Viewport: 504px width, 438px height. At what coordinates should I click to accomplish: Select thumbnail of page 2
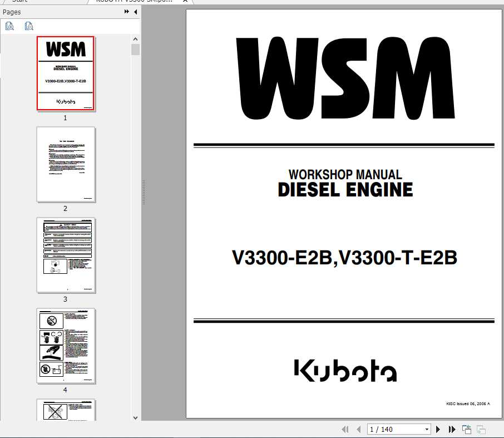tap(66, 164)
